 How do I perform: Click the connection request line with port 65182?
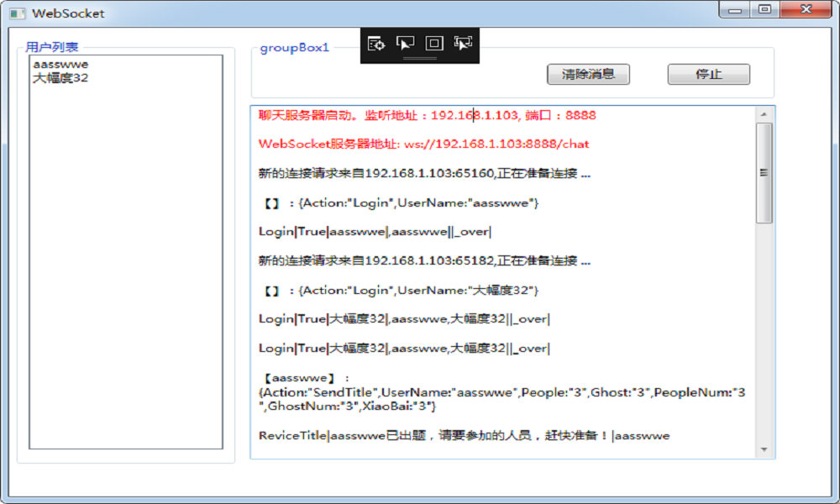[424, 261]
